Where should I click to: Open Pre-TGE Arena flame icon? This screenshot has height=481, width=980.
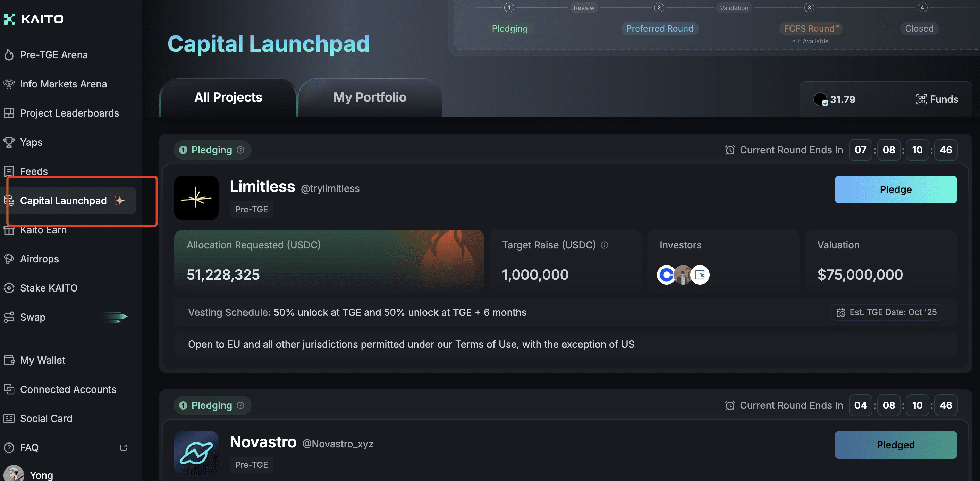coord(9,55)
